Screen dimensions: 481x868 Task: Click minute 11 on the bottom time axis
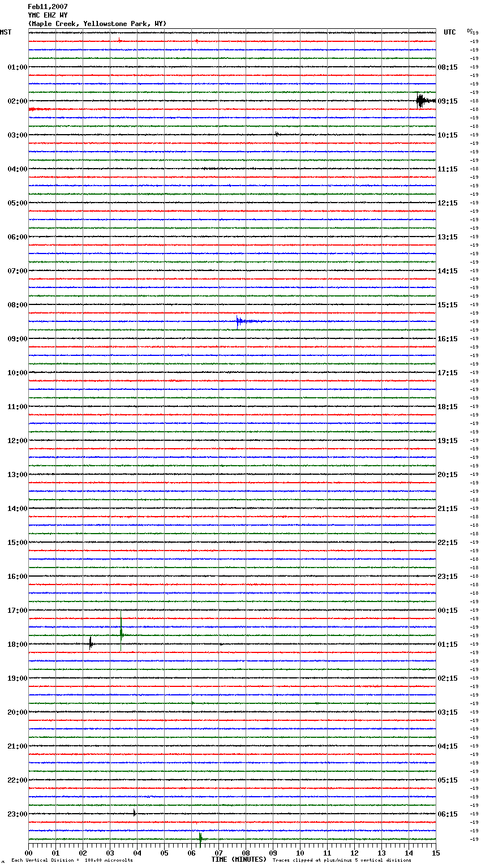pos(327,853)
